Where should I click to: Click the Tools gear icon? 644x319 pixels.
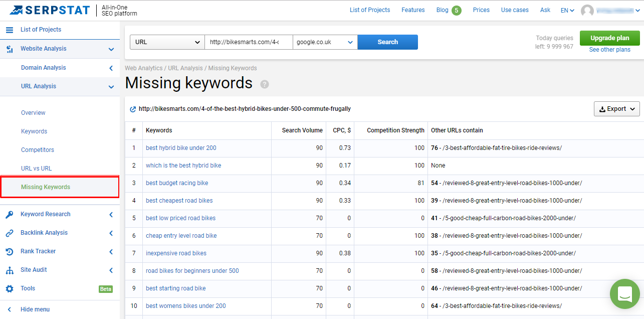pyautogui.click(x=10, y=289)
